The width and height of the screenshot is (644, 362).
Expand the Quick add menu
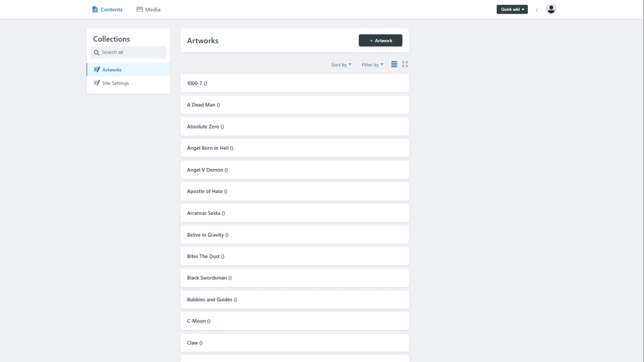point(512,9)
